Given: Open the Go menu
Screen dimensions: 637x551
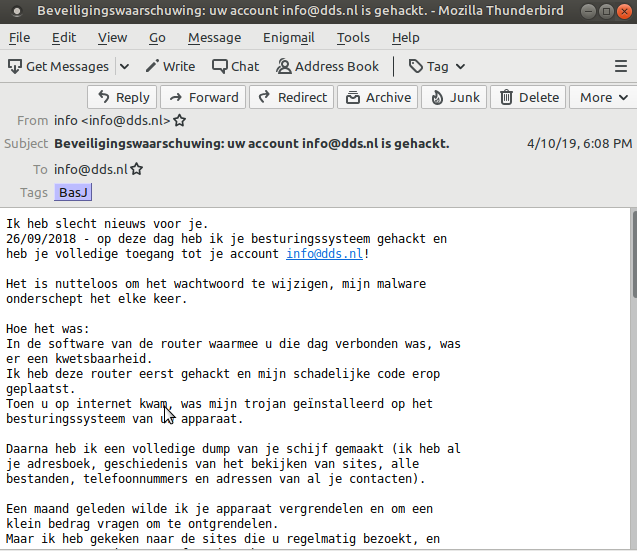Looking at the screenshot, I should pos(157,38).
